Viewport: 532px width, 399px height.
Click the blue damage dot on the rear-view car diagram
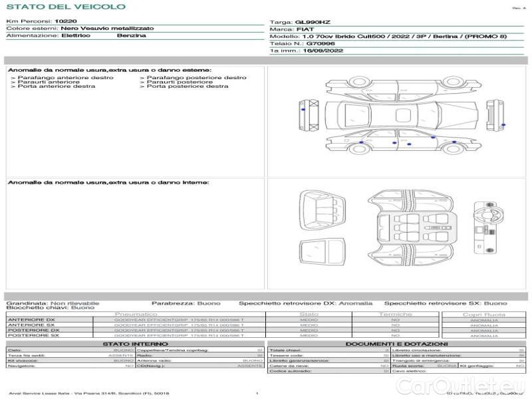click(503, 124)
